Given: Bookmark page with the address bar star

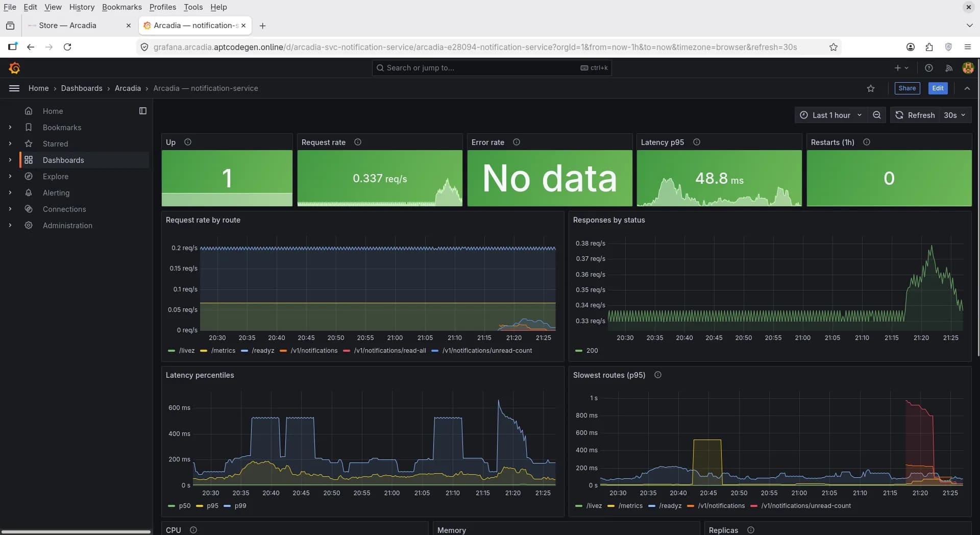Looking at the screenshot, I should [x=834, y=47].
